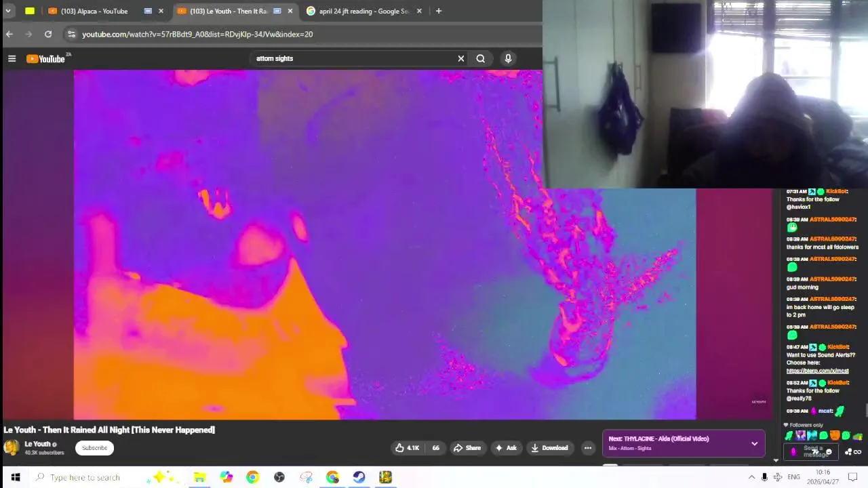Close the Alpaca - YouTube tab
Screen dimensions: 868x488
161,11
